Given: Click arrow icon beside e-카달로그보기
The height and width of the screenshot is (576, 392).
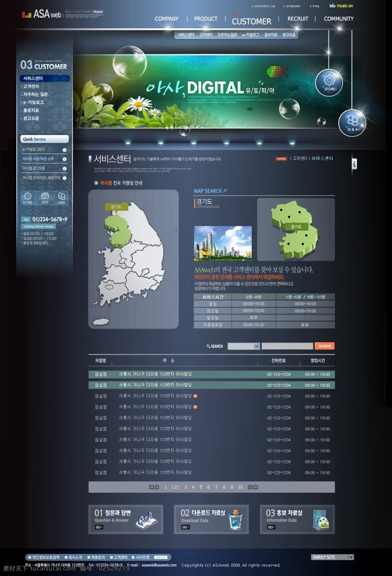Looking at the screenshot, I should click(64, 150).
